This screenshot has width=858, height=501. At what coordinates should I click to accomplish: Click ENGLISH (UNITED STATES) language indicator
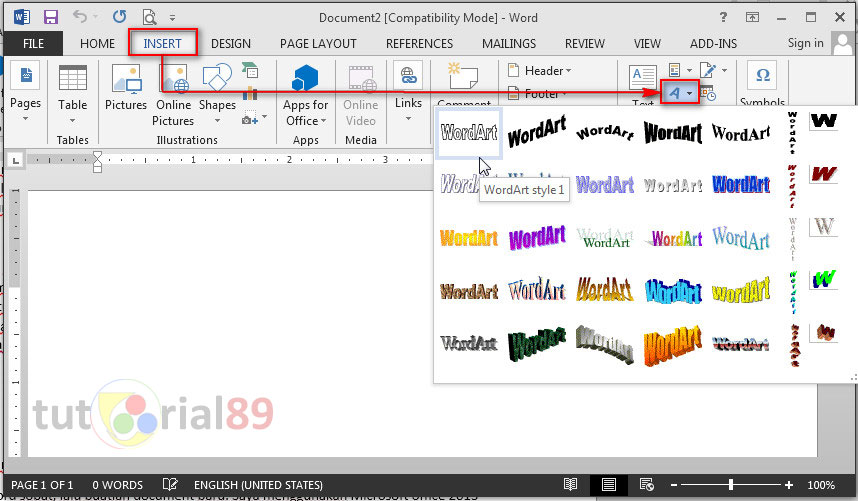[x=258, y=485]
